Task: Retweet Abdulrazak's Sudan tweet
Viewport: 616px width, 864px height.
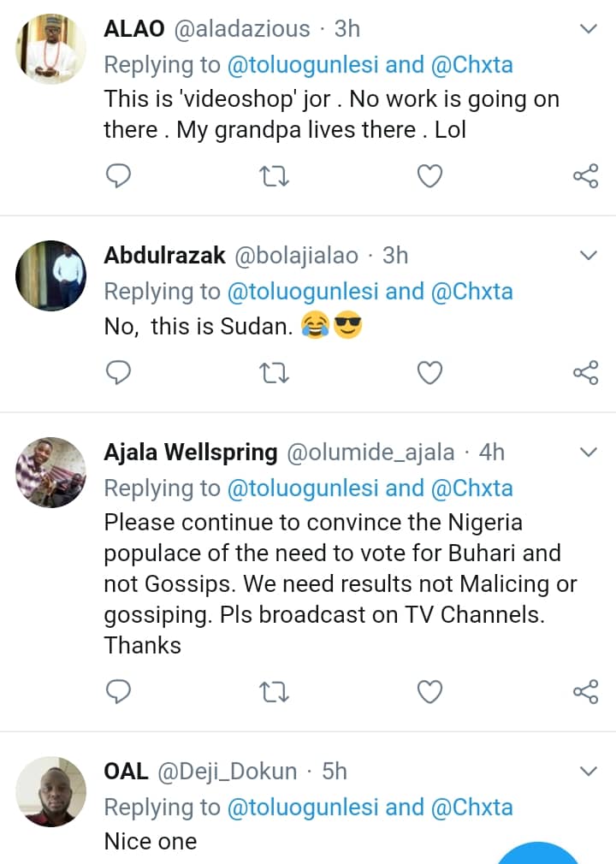Action: (274, 373)
